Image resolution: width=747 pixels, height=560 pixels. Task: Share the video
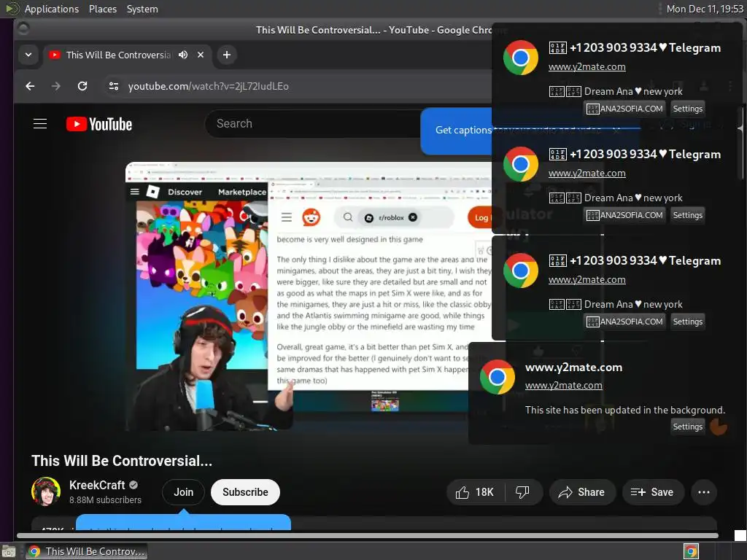[581, 492]
